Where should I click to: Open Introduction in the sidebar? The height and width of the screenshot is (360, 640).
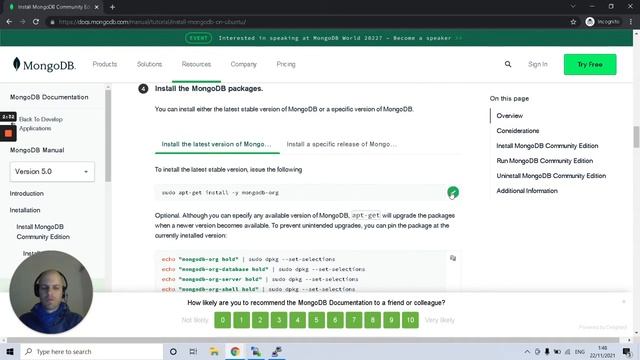(x=27, y=193)
